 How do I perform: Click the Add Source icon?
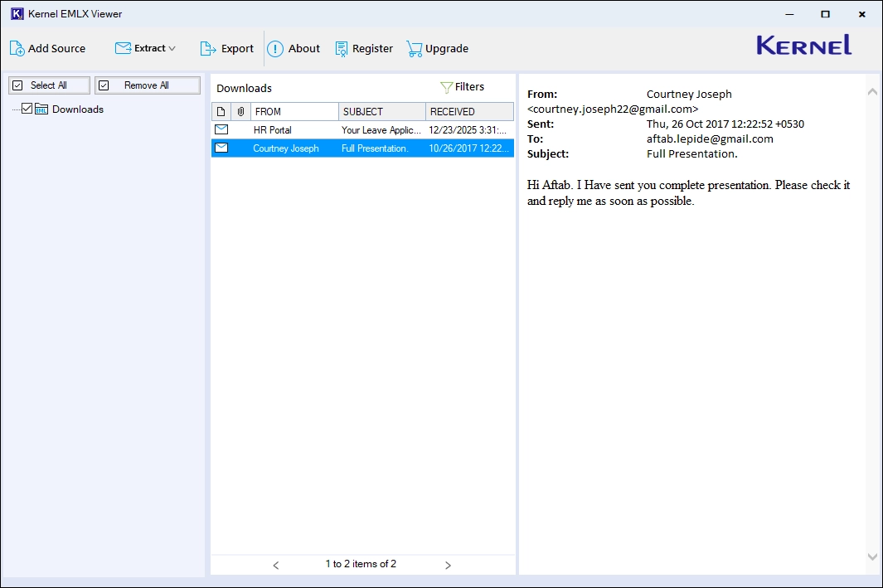pos(17,48)
